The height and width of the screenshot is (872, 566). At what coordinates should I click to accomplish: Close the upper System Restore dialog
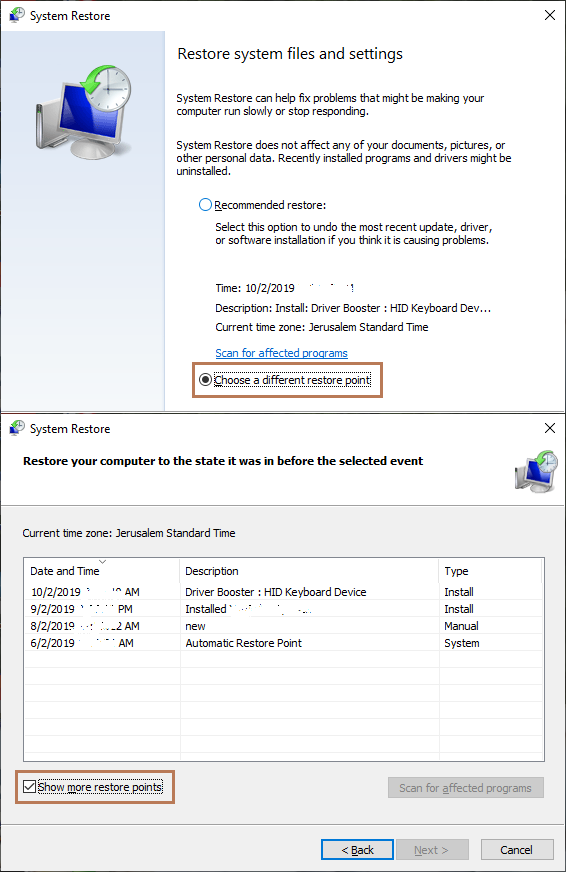click(549, 16)
